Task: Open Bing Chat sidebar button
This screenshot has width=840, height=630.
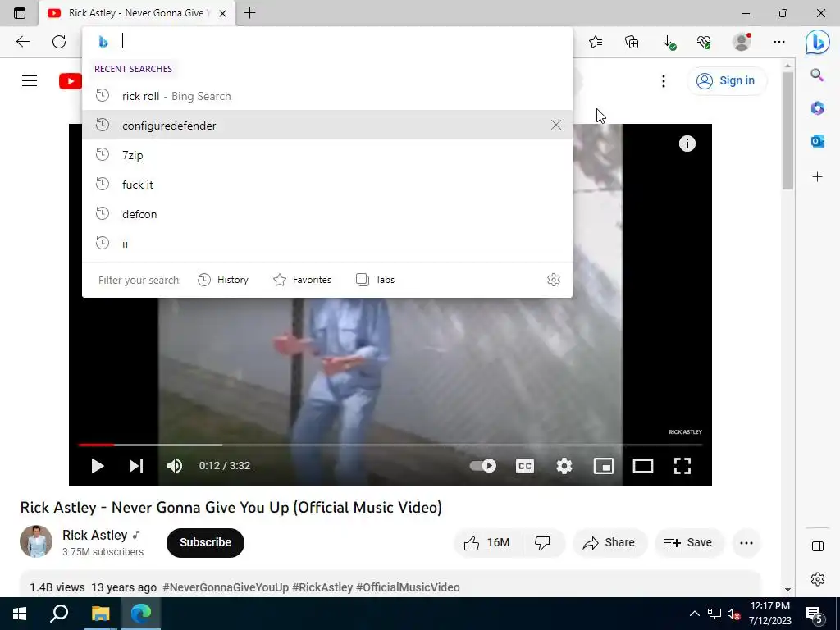Action: click(818, 42)
